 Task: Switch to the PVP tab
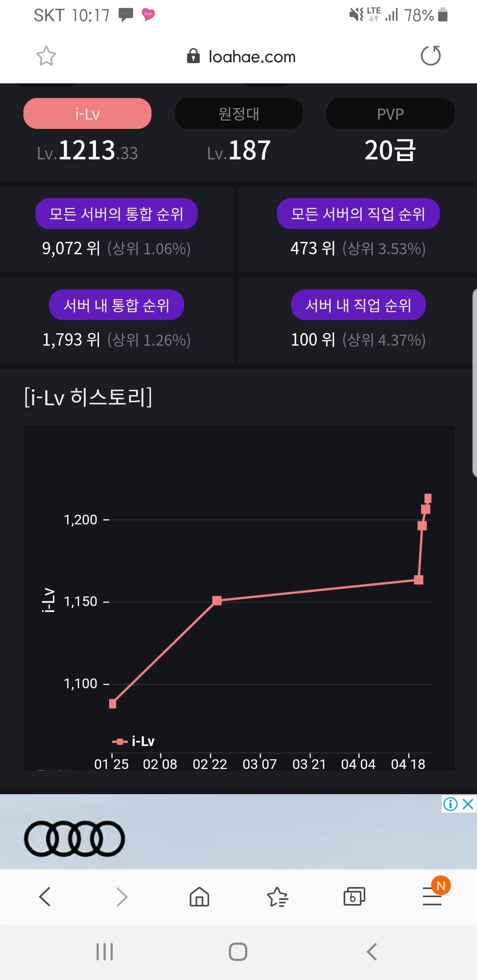coord(390,113)
